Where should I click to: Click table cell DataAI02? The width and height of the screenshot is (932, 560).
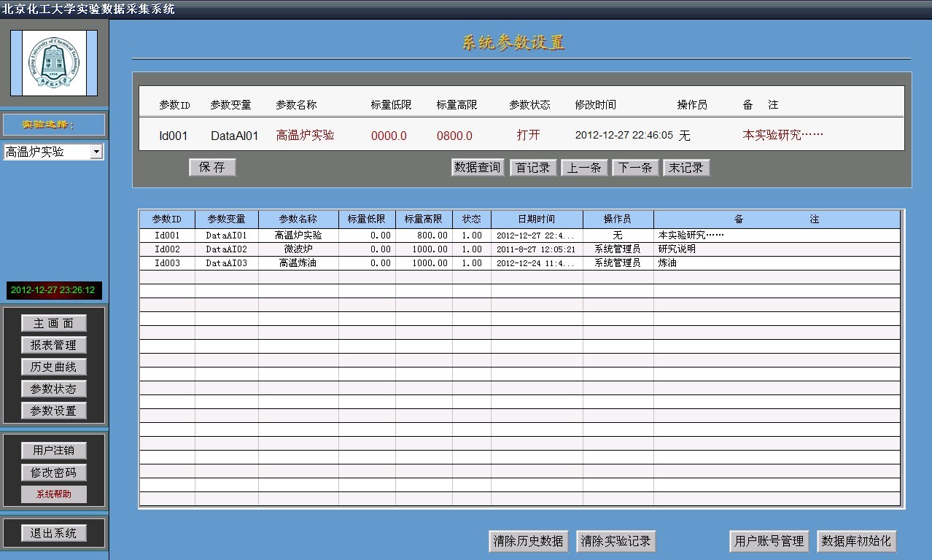[227, 249]
